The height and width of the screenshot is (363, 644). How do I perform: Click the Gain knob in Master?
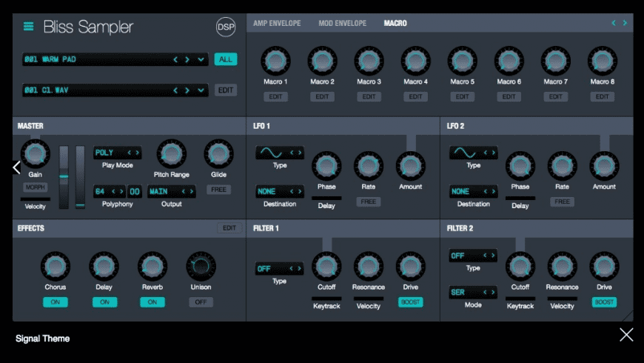(x=35, y=154)
